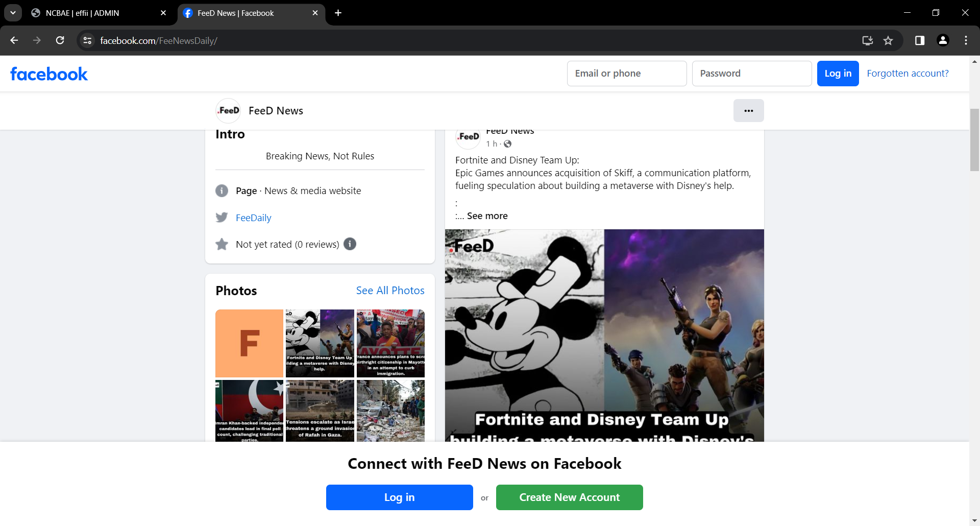Open the Rafah tensions photo thumbnail

pos(320,411)
